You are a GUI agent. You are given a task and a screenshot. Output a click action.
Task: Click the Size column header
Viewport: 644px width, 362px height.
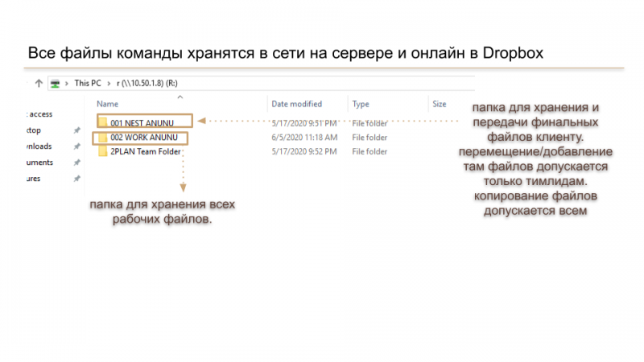coord(439,104)
